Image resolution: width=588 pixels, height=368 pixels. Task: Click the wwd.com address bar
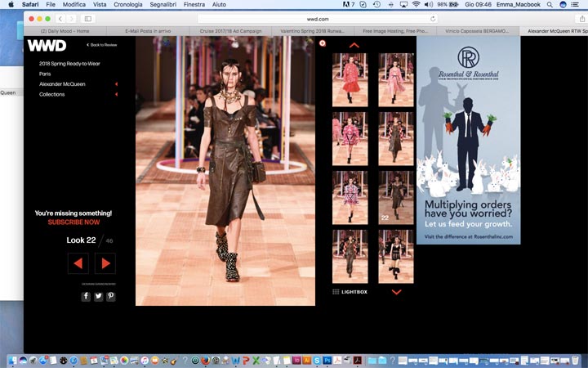[x=317, y=19]
